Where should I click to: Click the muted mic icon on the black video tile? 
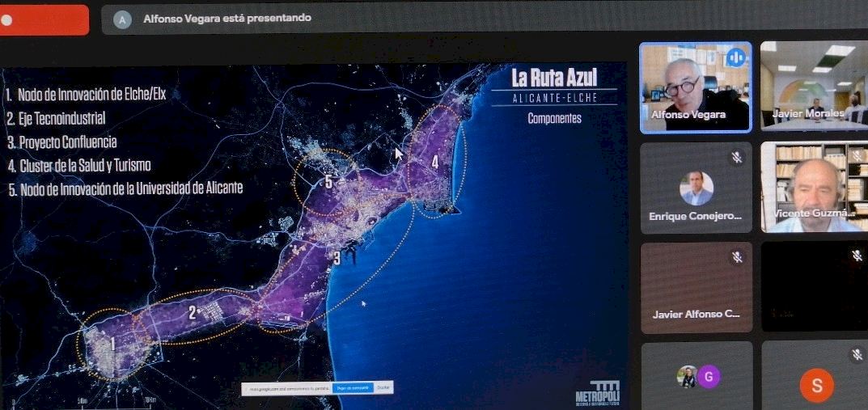tap(857, 256)
